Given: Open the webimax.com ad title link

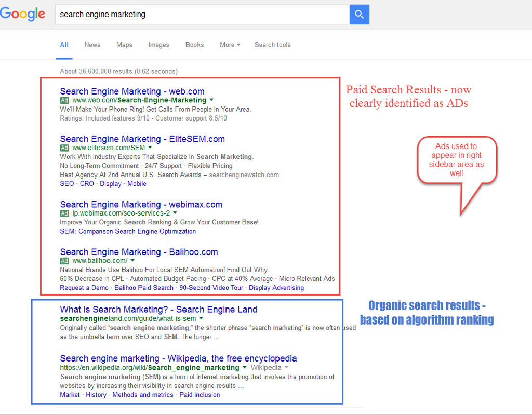Looking at the screenshot, I should [x=141, y=204].
